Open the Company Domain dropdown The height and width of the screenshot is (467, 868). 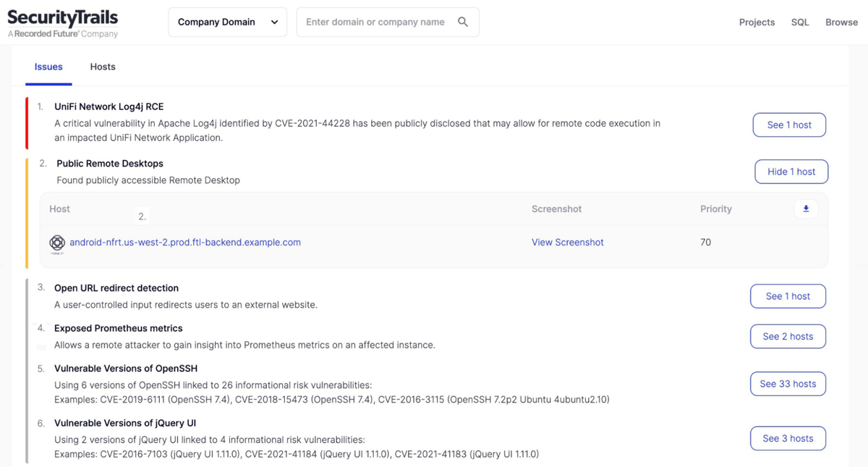click(228, 22)
